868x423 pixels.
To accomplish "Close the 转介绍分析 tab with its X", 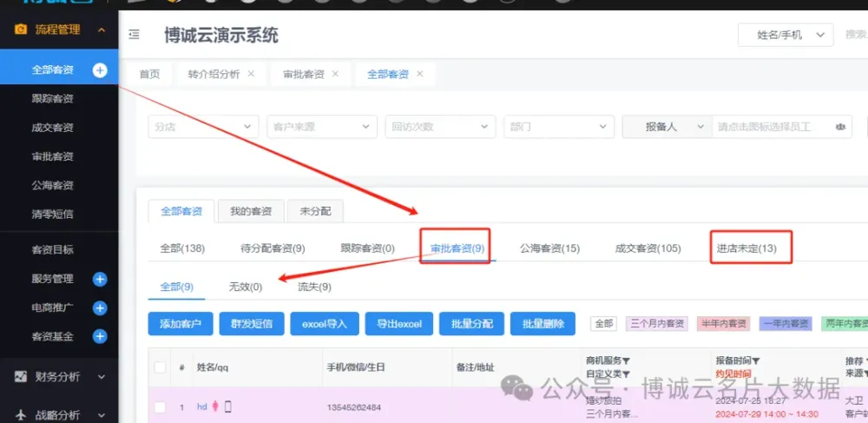I will click(251, 74).
